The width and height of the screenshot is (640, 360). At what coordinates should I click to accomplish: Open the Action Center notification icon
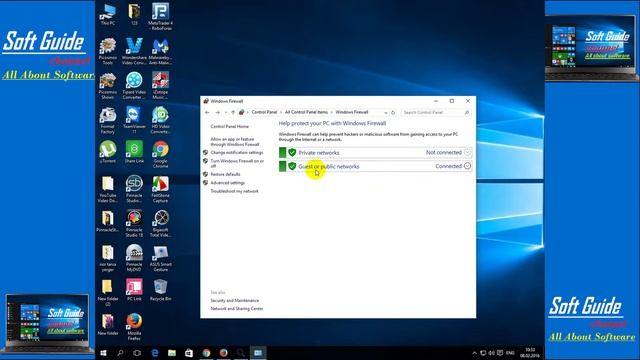pyautogui.click(x=500, y=353)
